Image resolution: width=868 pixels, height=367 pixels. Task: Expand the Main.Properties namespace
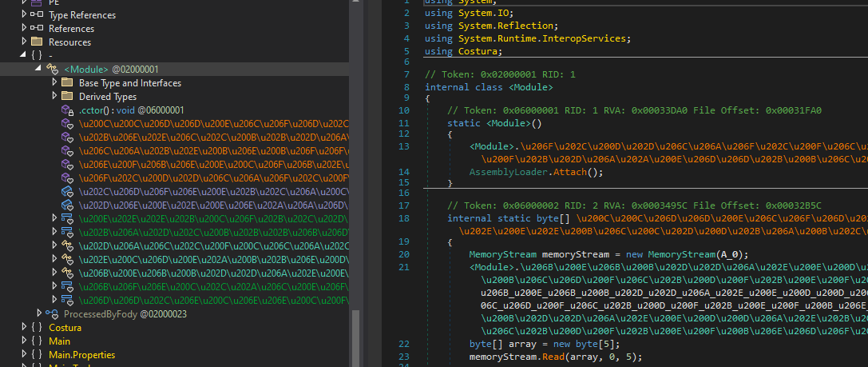coord(23,355)
